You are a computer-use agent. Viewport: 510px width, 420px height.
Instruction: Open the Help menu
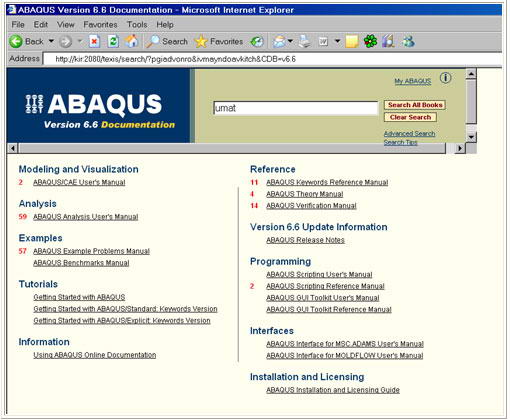pos(165,25)
